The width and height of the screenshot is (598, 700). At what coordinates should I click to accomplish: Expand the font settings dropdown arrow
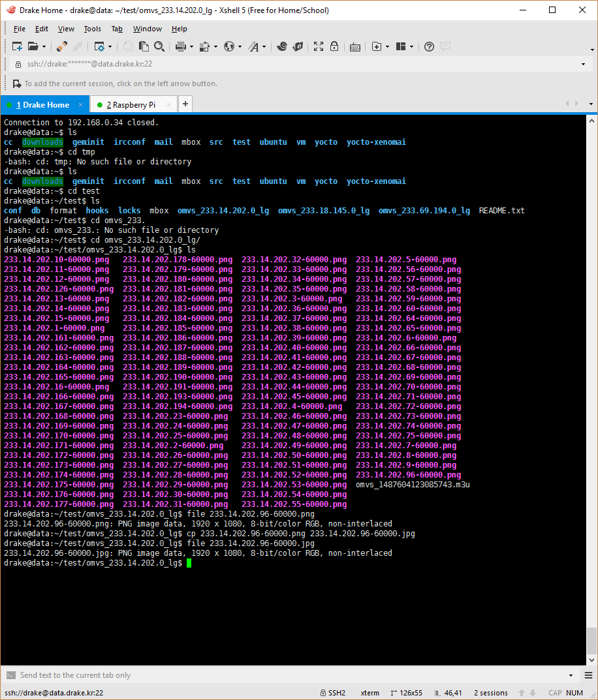[264, 46]
